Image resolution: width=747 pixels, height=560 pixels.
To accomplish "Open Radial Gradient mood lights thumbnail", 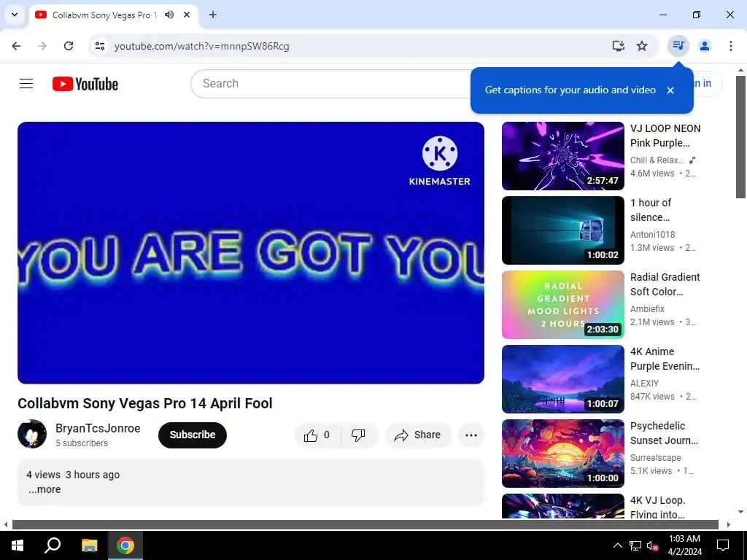I will coord(562,305).
